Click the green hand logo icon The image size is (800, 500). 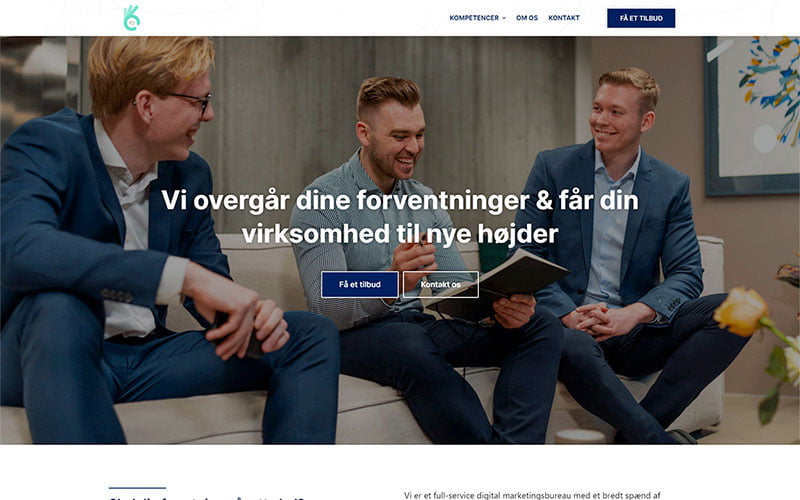132,18
